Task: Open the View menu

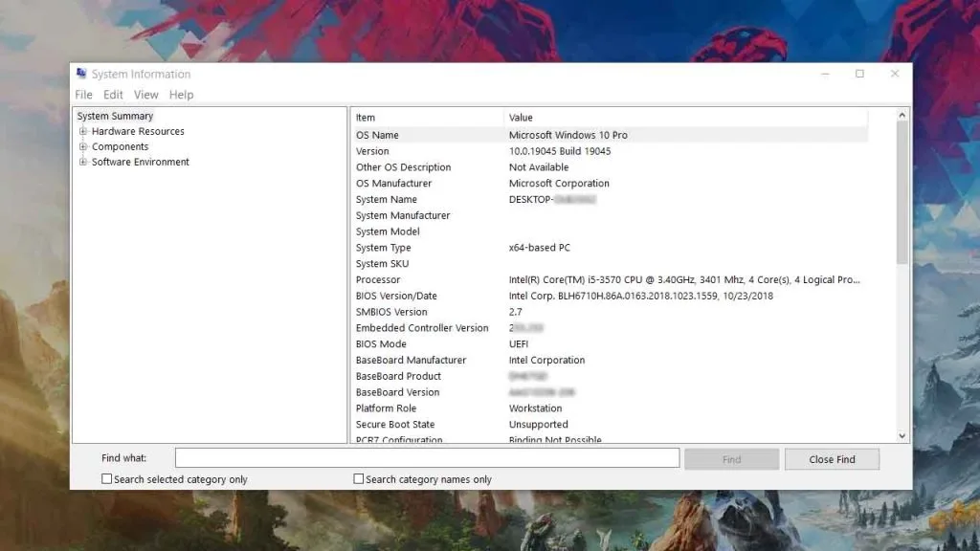Action: [146, 95]
